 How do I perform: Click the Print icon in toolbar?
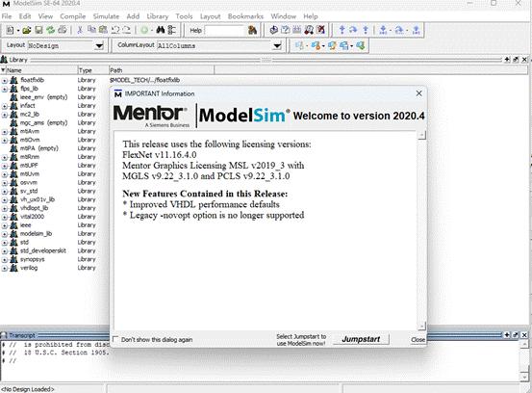(x=63, y=30)
